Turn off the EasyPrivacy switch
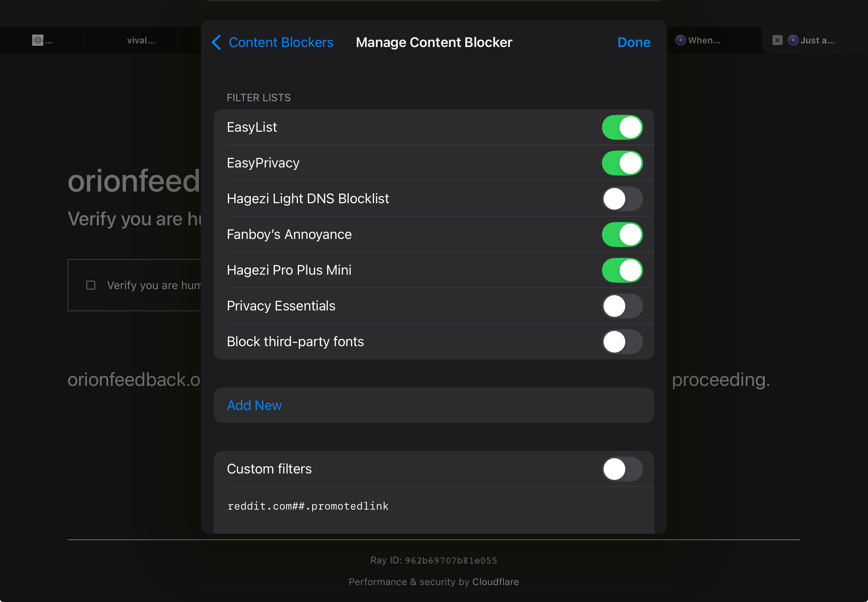Viewport: 868px width, 602px height. tap(622, 163)
